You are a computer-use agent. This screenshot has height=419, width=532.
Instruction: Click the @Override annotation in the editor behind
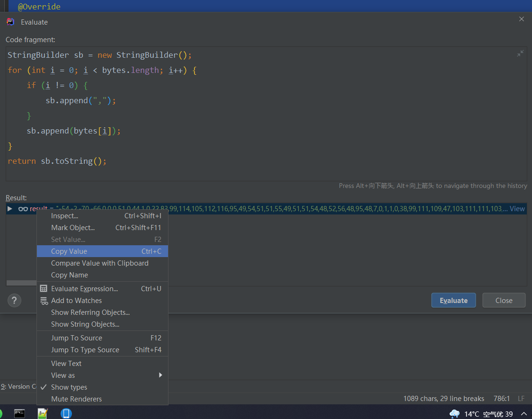tap(39, 7)
